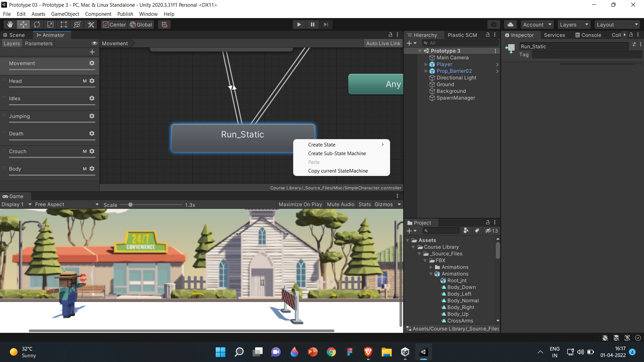Click the Unity Cloud services icon
This screenshot has height=362, width=644.
[x=510, y=24]
